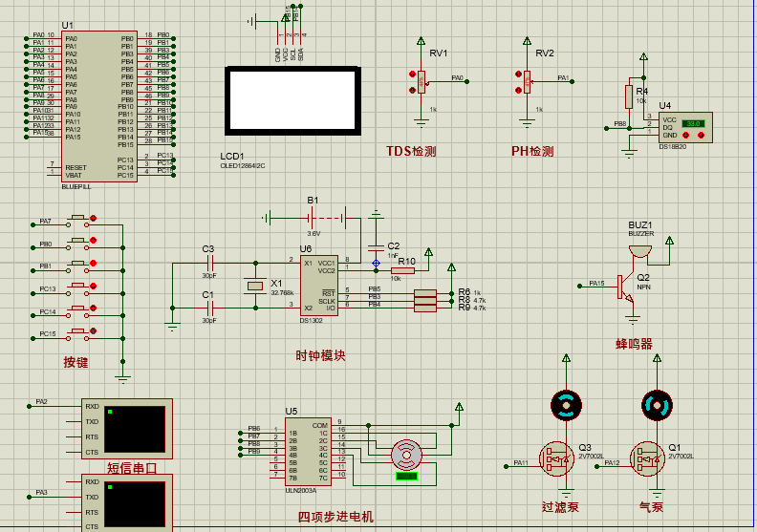Click the 气泵 label
757x532 pixels.
pos(651,507)
